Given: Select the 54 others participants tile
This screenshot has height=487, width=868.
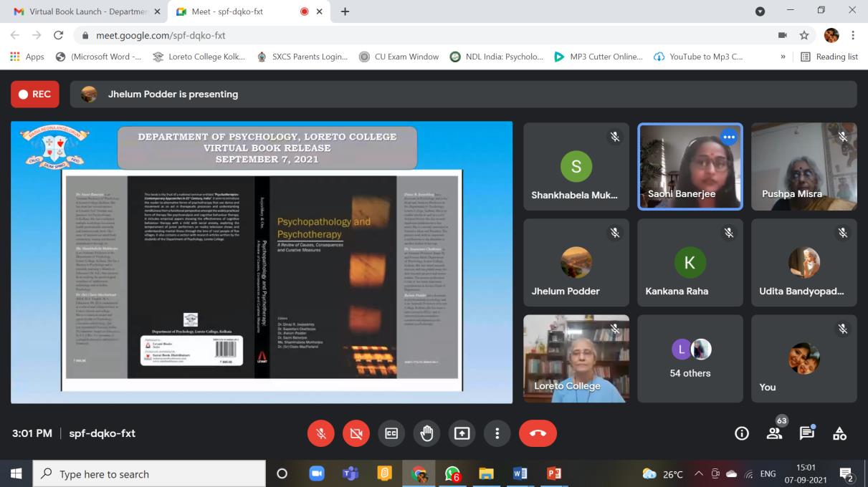Looking at the screenshot, I should (690, 358).
